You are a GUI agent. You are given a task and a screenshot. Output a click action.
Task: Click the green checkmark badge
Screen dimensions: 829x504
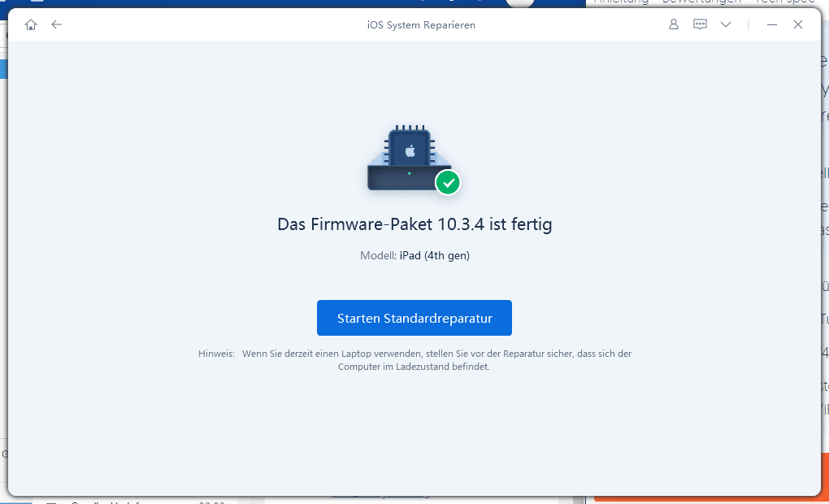pyautogui.click(x=448, y=183)
